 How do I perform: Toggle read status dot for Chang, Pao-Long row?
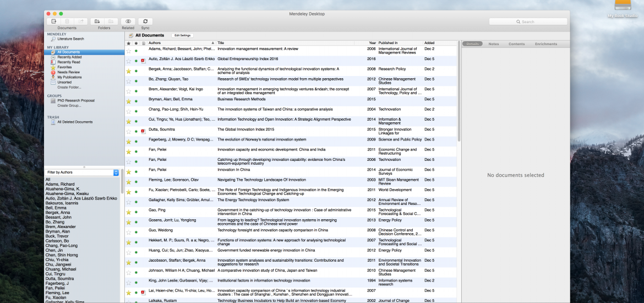[x=136, y=111]
